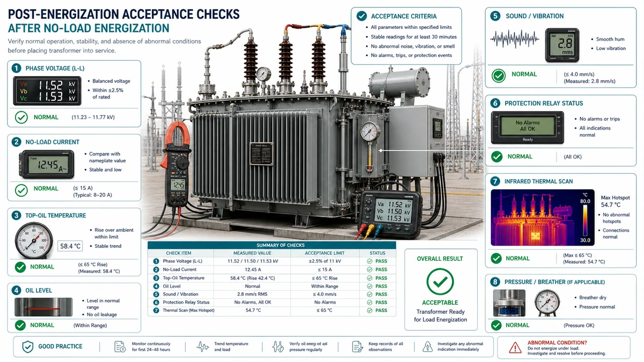This screenshot has height=362, width=644.
Task: Click the Transformer Ready for Load Energization text
Action: (x=440, y=316)
